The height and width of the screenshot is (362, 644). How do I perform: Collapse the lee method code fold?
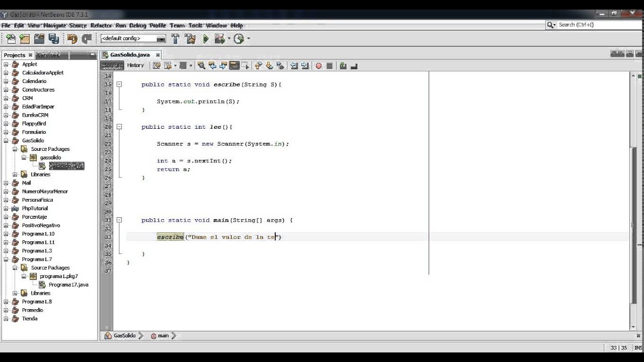pyautogui.click(x=119, y=127)
